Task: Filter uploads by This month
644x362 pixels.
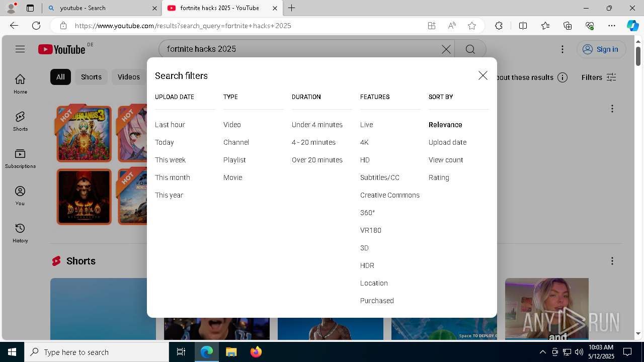Action: pos(173,177)
